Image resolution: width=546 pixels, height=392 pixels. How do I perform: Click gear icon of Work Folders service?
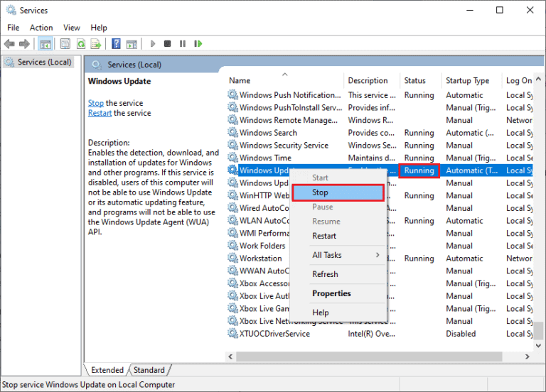232,246
